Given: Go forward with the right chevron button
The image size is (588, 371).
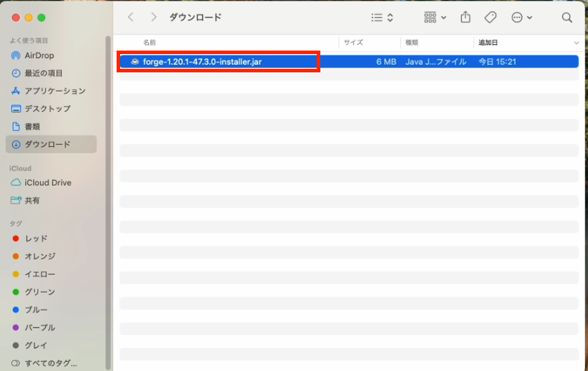Looking at the screenshot, I should (153, 18).
